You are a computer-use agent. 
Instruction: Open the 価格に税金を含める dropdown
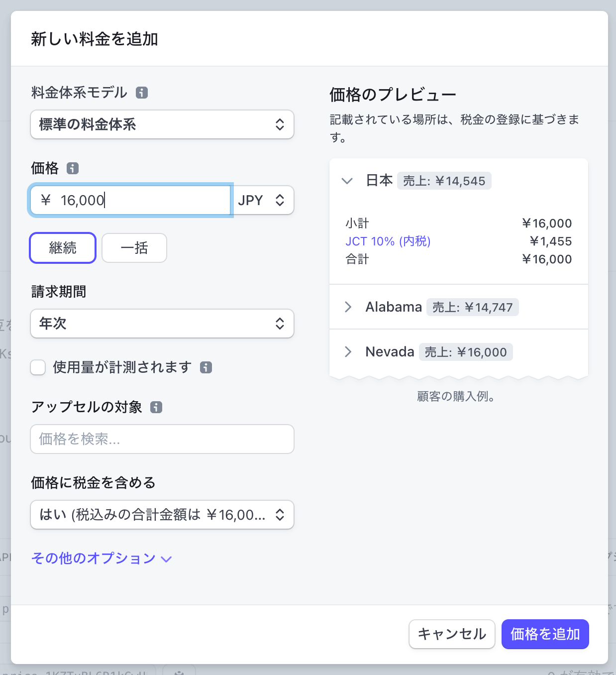(x=162, y=515)
